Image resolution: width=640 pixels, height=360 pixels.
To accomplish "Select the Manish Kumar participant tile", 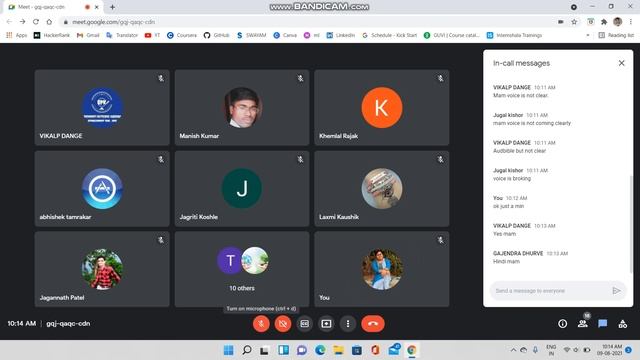I will 242,107.
